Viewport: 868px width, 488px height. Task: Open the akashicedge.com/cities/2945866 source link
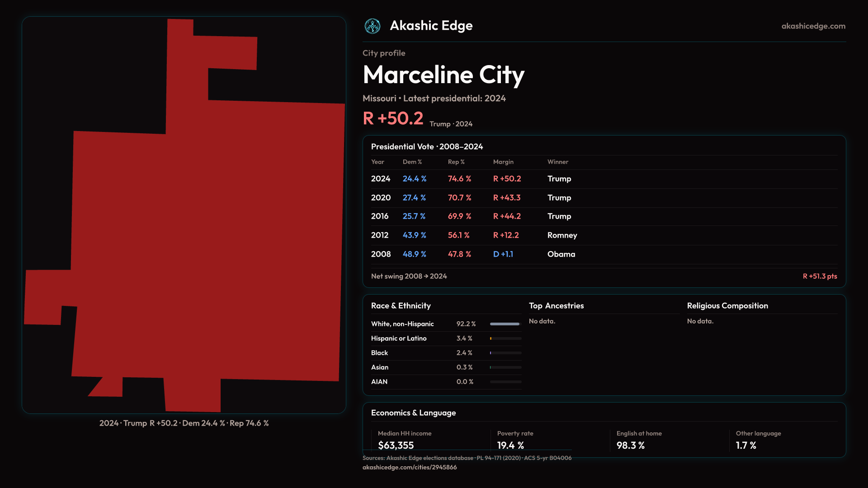click(409, 467)
